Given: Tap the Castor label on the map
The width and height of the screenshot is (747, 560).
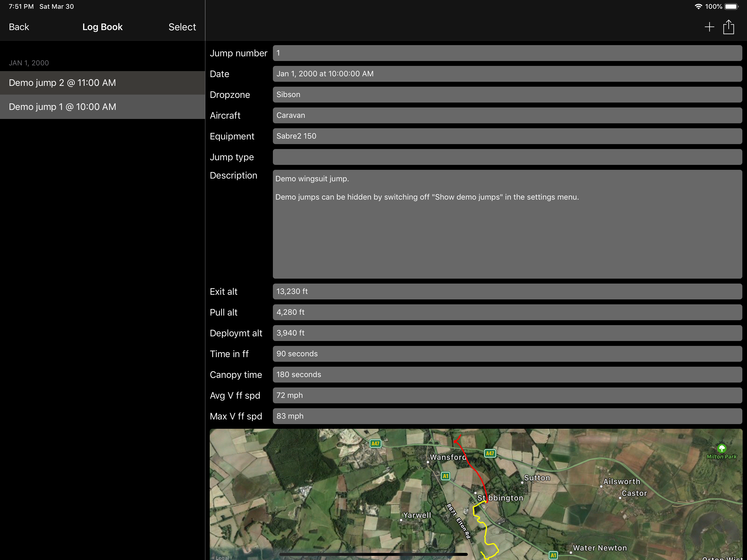Looking at the screenshot, I should pos(634,493).
